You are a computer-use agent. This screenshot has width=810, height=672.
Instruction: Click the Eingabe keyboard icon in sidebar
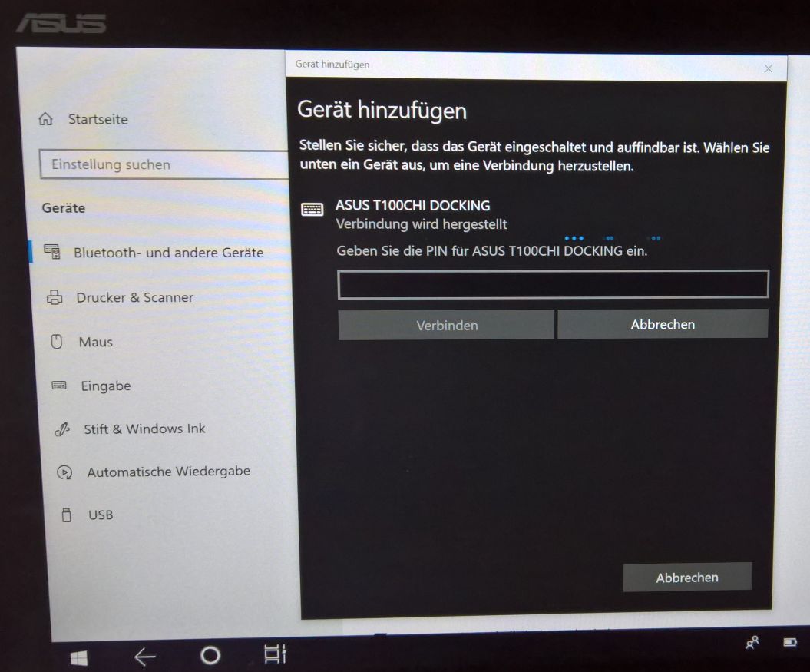point(59,386)
